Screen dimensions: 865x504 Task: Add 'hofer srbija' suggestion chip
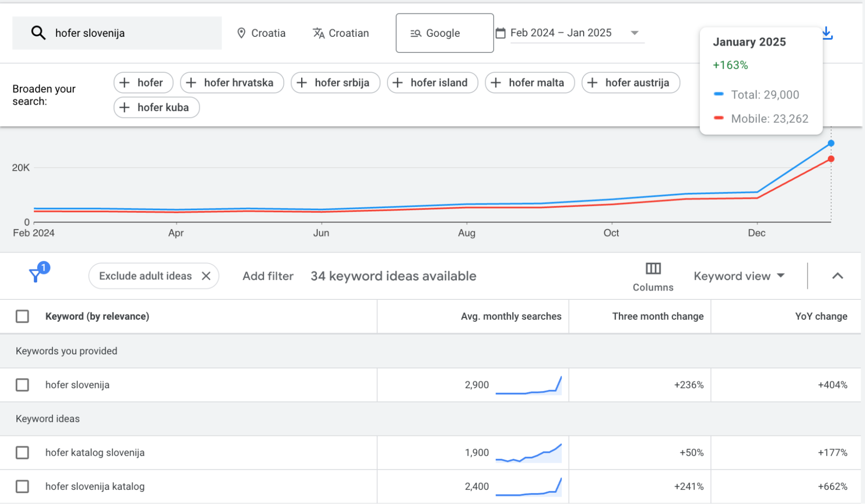335,83
